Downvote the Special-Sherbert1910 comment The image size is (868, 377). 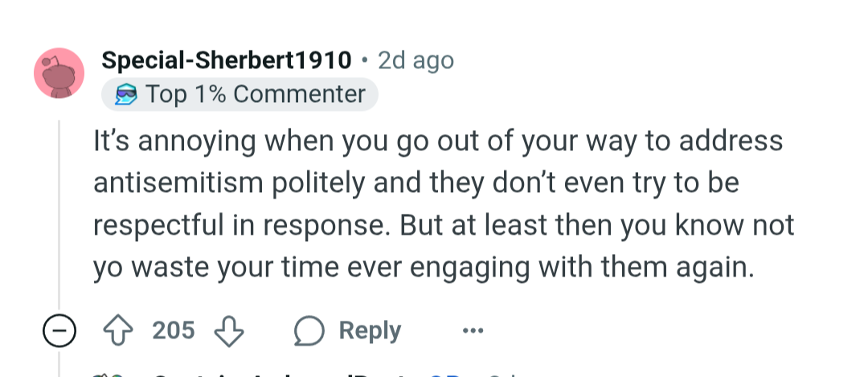(229, 330)
